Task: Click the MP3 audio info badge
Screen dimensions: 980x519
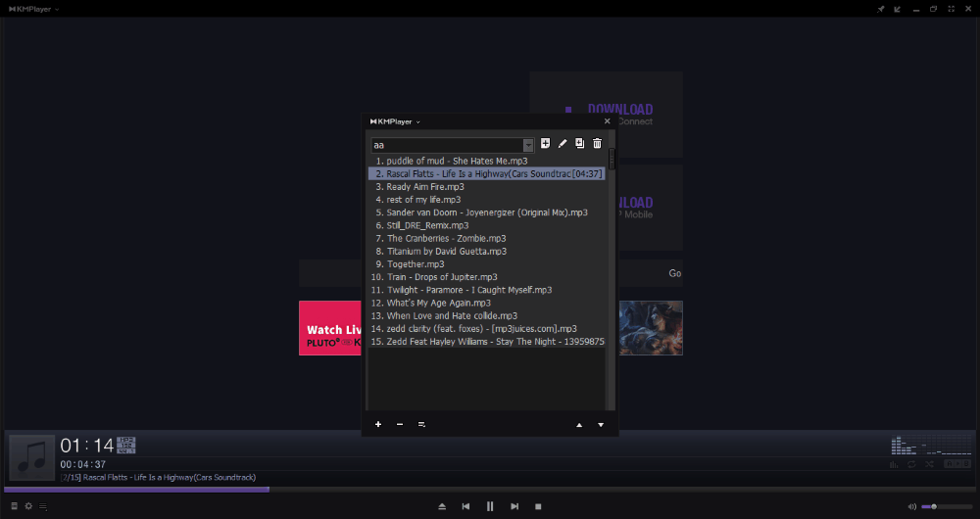Action: click(x=126, y=445)
